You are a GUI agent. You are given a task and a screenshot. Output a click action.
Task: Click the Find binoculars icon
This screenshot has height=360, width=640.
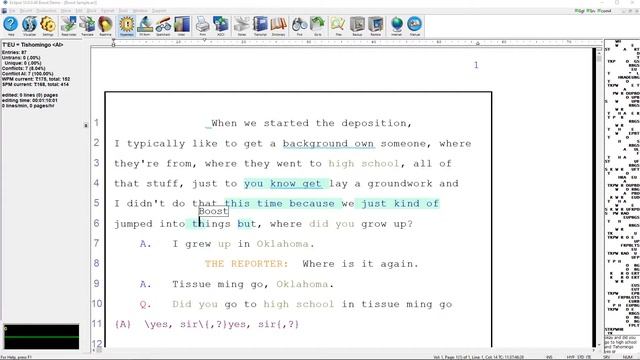tap(300, 26)
